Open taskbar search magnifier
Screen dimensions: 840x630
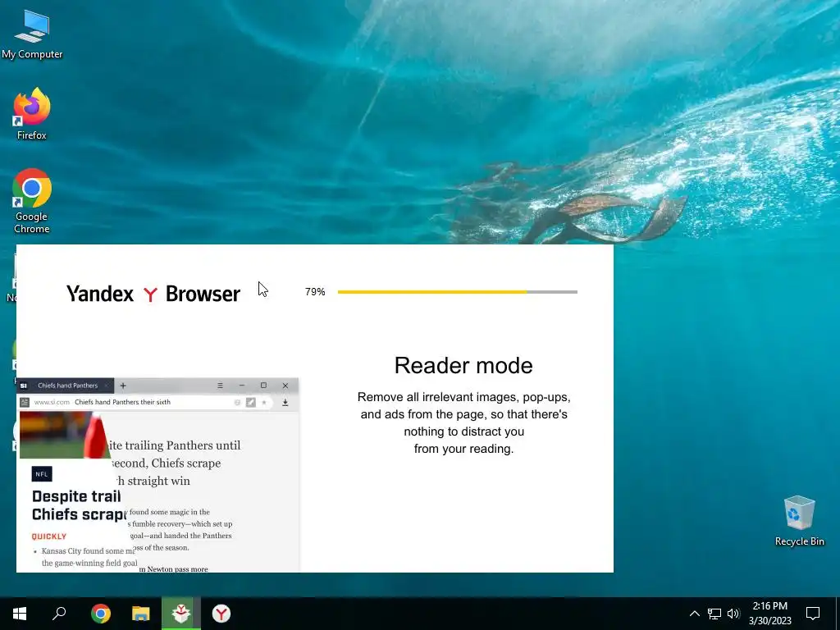click(59, 614)
